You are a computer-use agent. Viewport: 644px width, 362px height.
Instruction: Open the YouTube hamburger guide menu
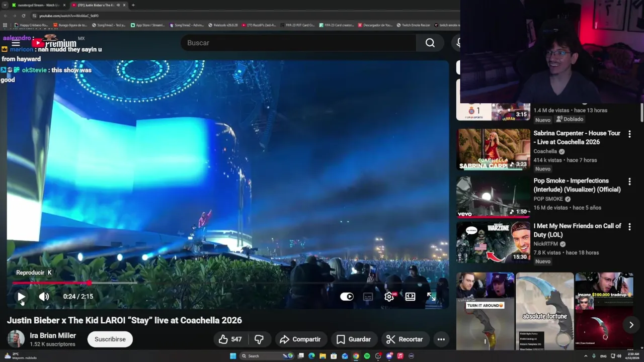pos(16,44)
